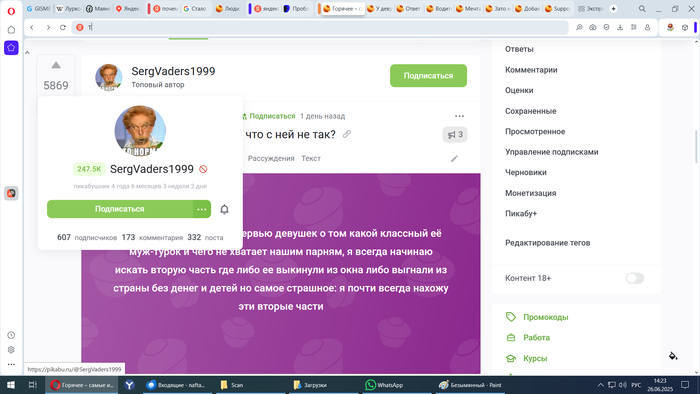Image resolution: width=700 pixels, height=394 pixels.
Task: Open the Сохраненные menu item
Action: (530, 111)
